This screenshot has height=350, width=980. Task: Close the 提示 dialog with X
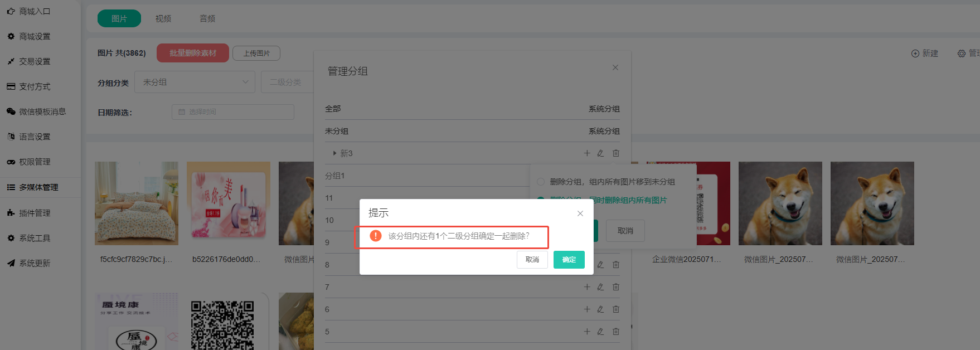(580, 213)
